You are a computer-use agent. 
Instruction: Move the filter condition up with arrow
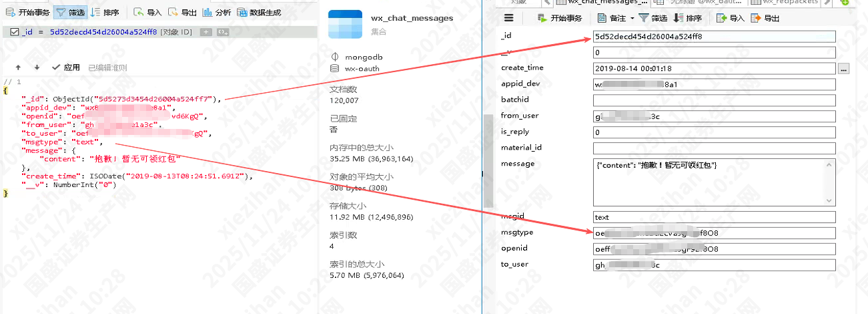point(18,67)
